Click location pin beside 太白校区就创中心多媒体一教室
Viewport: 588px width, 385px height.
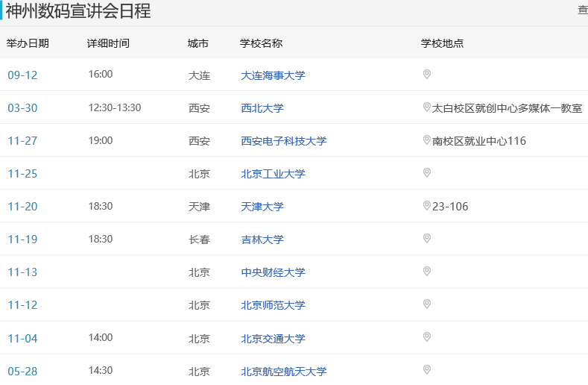pos(427,107)
